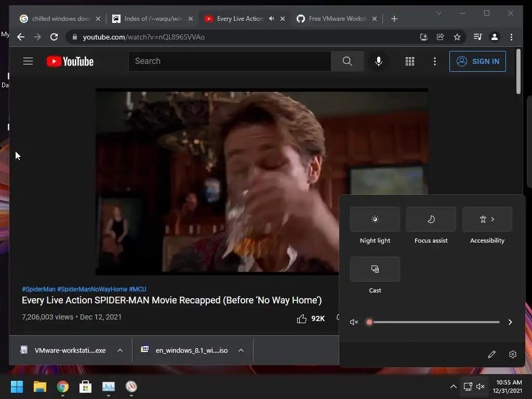Viewport: 532px width, 399px height.
Task: Click the lock site info icon
Action: (75, 37)
